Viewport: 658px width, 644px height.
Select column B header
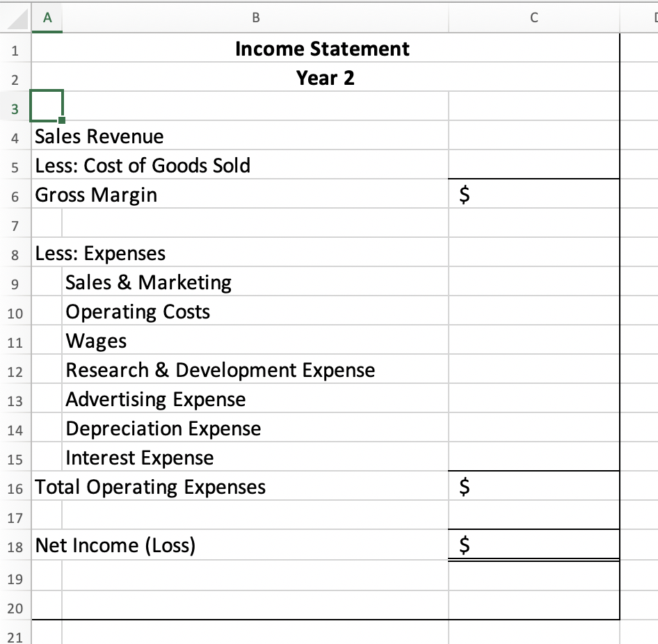[256, 17]
